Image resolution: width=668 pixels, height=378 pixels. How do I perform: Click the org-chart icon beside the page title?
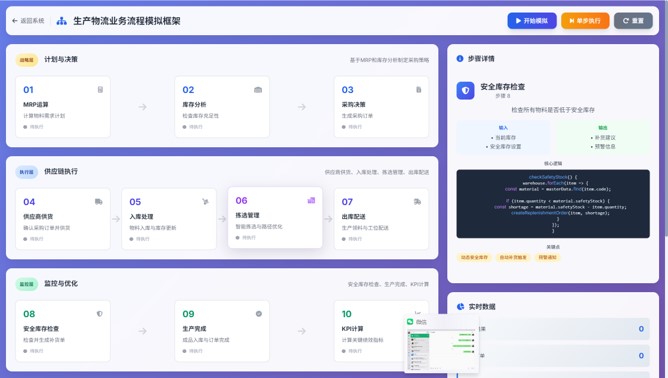click(x=62, y=21)
